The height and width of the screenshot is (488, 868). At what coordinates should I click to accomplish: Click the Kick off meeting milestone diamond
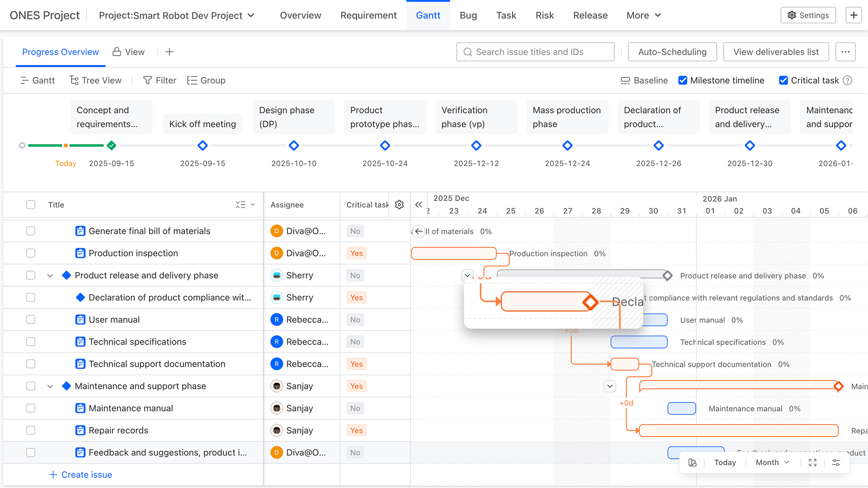tap(202, 146)
